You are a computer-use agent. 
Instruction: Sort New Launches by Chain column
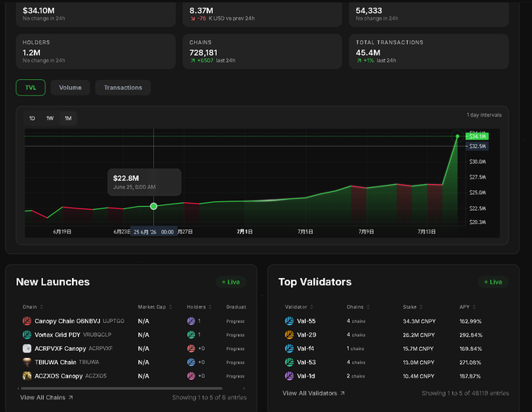click(x=33, y=307)
